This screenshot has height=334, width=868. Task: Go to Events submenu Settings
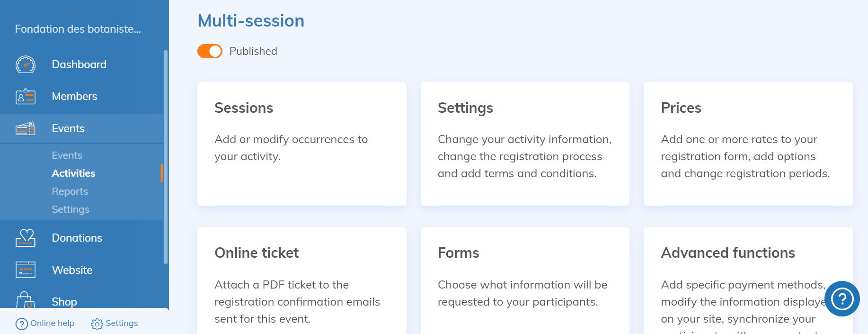tap(71, 209)
